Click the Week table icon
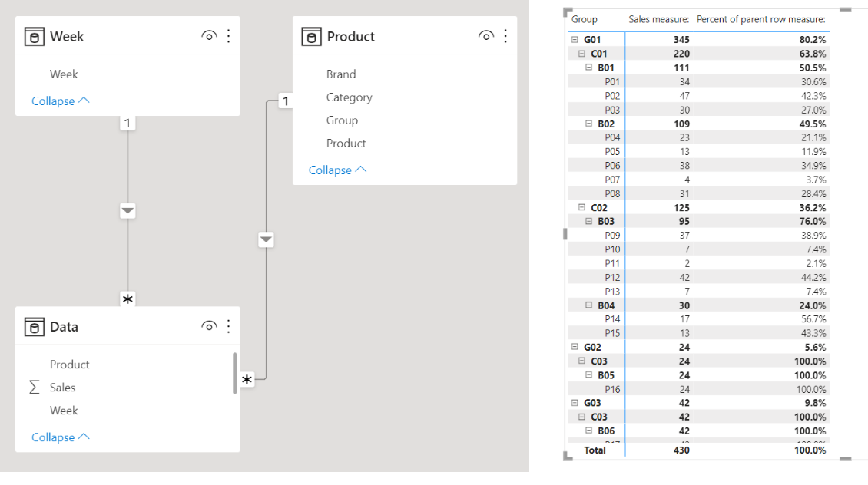 (x=35, y=37)
